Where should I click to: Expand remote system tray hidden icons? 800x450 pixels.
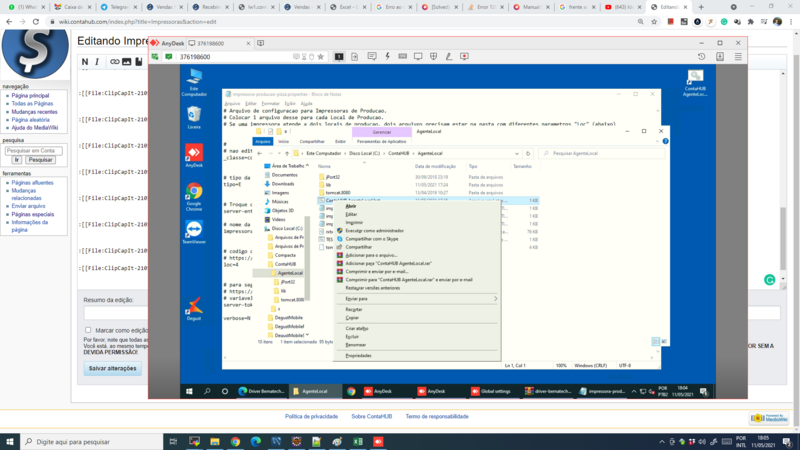click(634, 391)
